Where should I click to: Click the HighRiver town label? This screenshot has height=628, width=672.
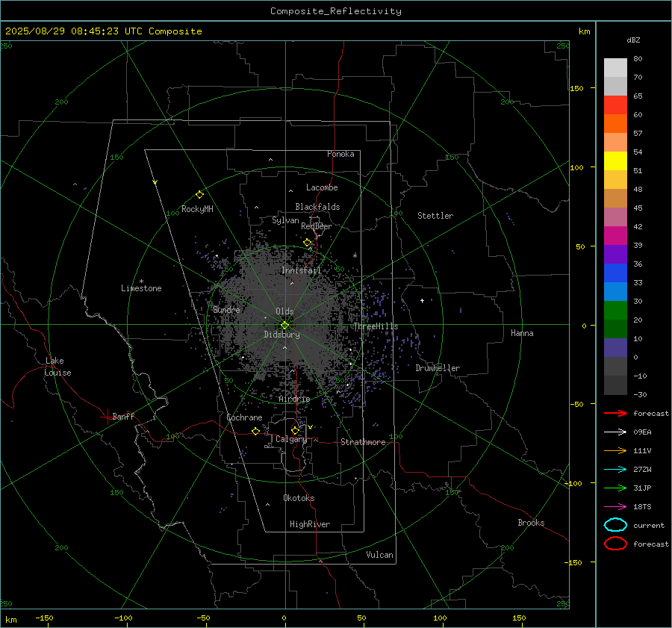(310, 524)
